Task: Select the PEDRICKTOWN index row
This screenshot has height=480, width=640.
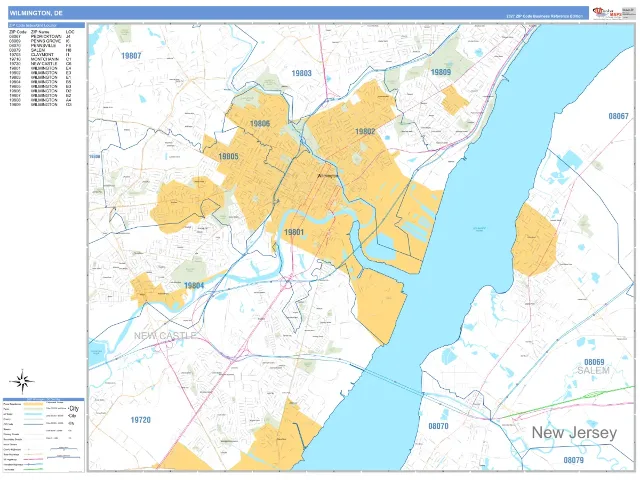Action: [x=40, y=37]
